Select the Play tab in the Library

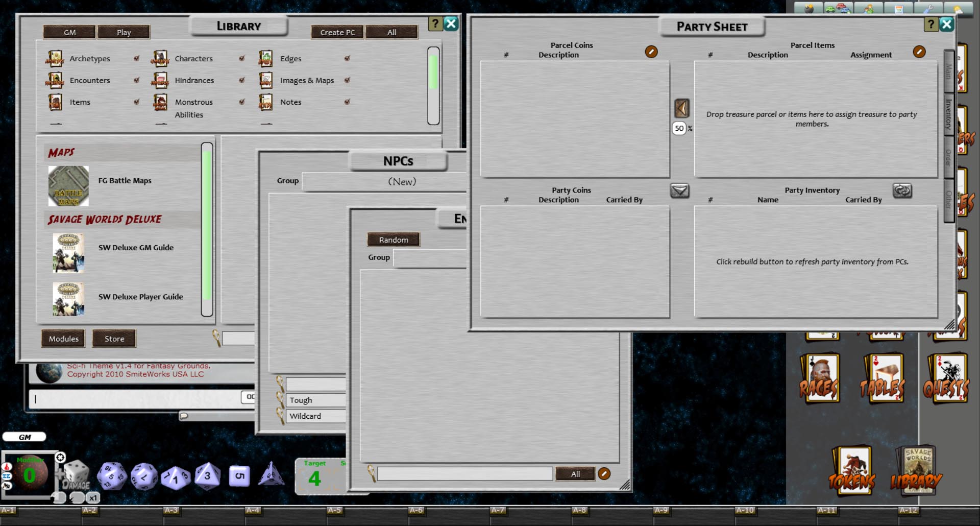[124, 32]
